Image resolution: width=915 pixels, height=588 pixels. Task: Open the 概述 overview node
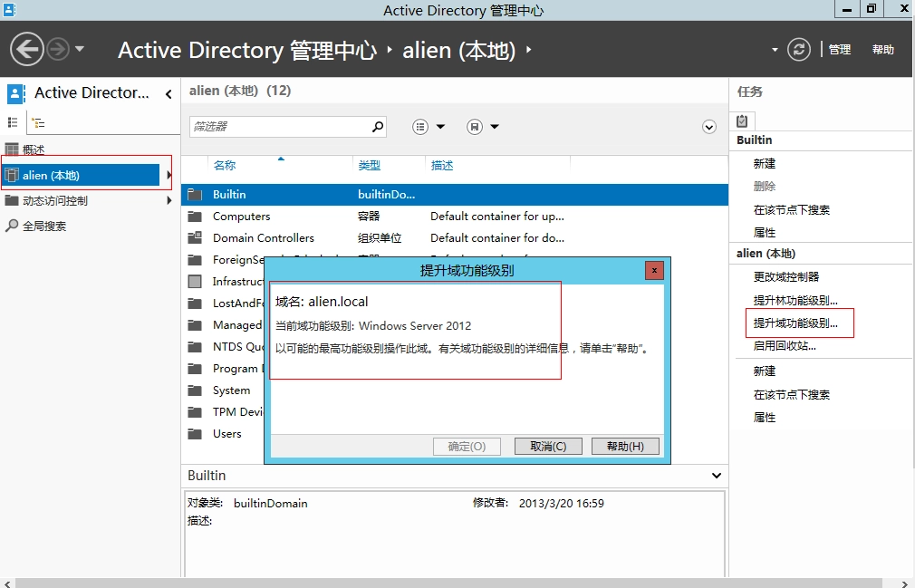coord(33,149)
